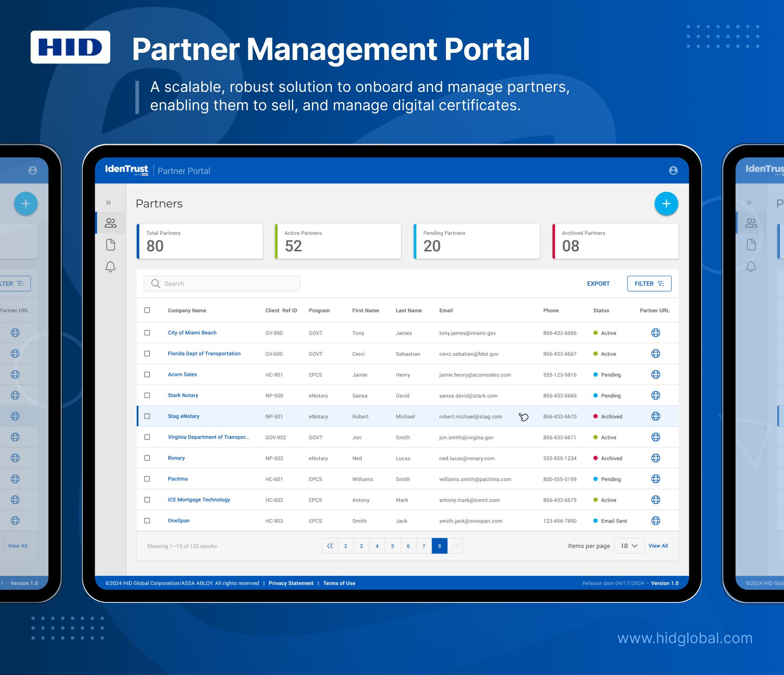The width and height of the screenshot is (784, 675).
Task: Check the Virginia Department of Transpor... row
Action: coord(147,437)
